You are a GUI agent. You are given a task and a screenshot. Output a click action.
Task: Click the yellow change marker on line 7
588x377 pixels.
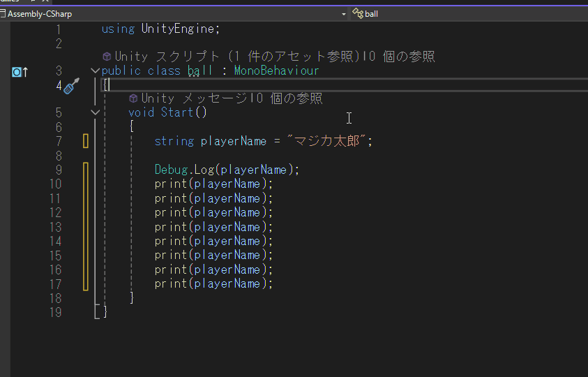click(86, 141)
